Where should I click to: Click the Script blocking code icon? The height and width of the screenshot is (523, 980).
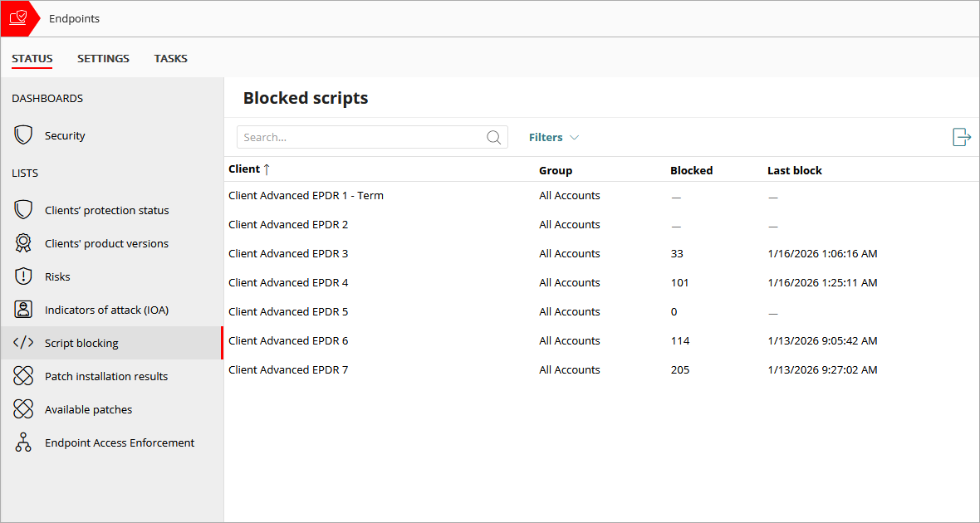[23, 342]
